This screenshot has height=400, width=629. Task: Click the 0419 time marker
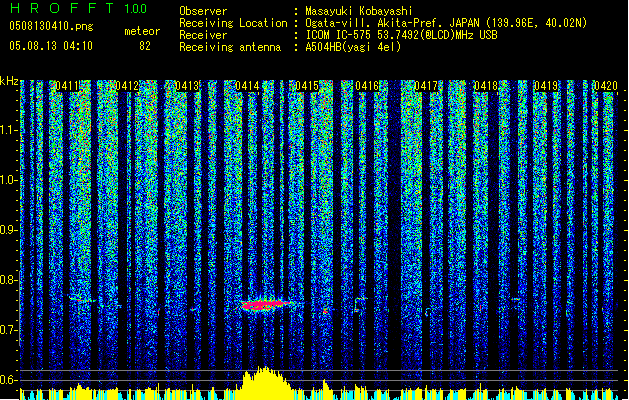click(x=546, y=86)
